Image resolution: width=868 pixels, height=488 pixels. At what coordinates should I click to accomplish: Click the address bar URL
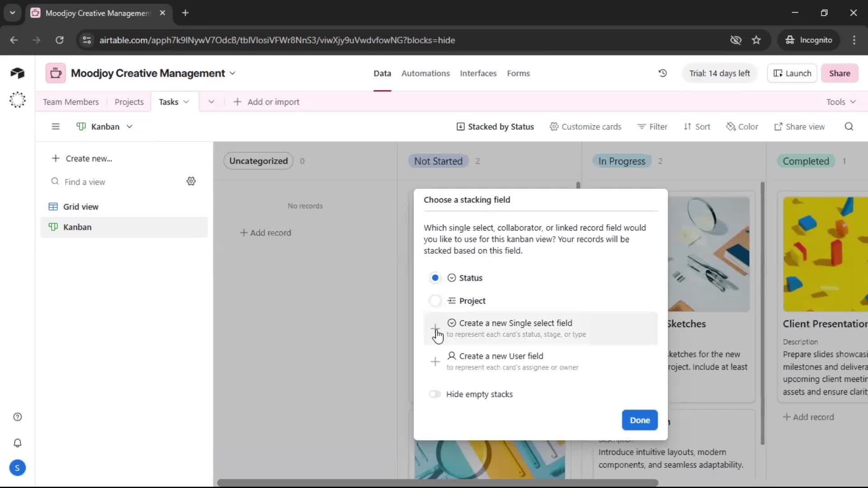coord(277,40)
